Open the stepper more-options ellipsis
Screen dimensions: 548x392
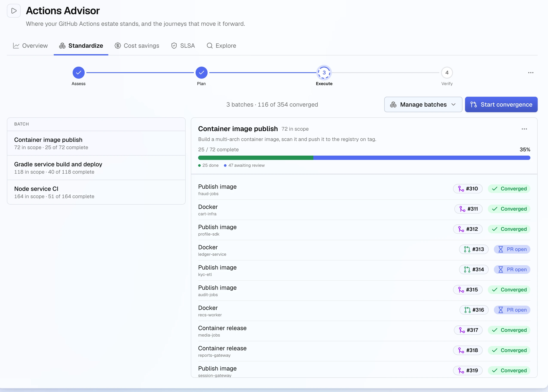coord(531,73)
